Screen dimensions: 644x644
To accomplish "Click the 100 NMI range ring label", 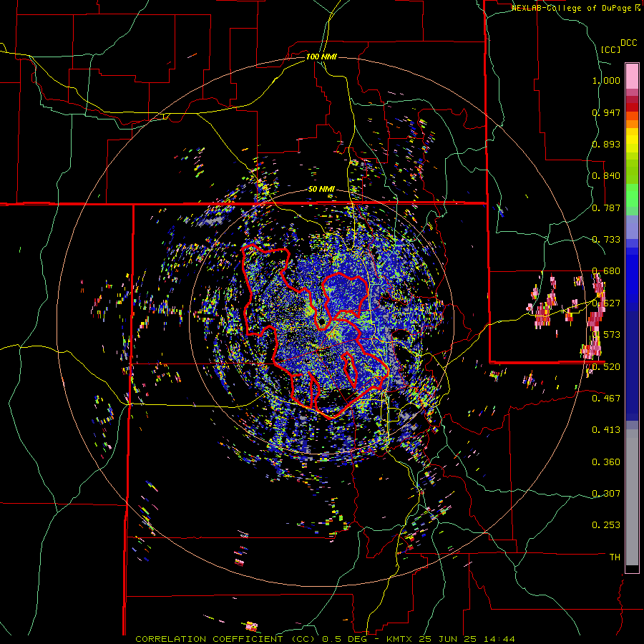I will (321, 57).
